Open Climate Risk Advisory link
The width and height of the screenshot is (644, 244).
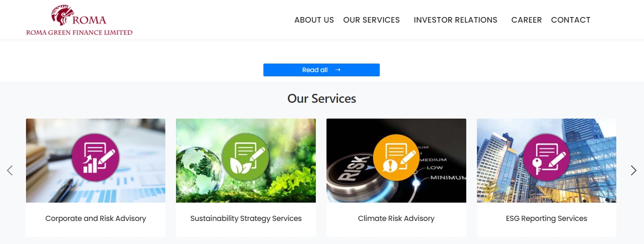click(396, 218)
